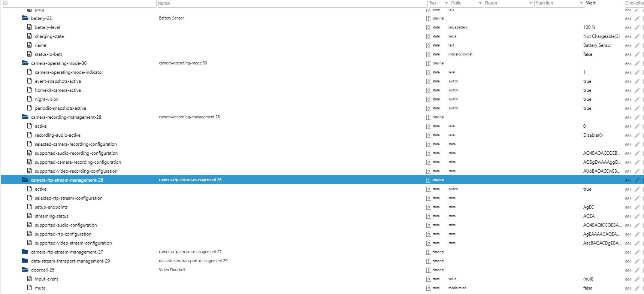This screenshot has height=294, width=644.
Task: Open pencil editor for supported-rtp-configuration
Action: (x=637, y=234)
